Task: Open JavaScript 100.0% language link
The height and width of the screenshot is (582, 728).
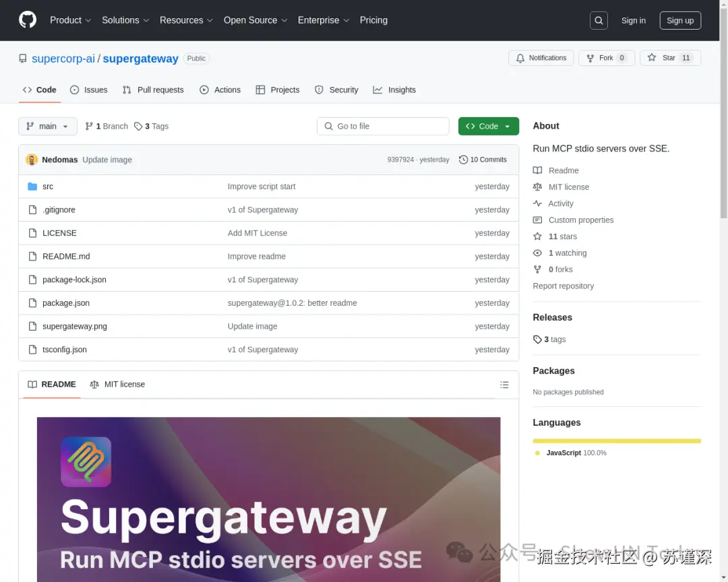Action: 571,453
